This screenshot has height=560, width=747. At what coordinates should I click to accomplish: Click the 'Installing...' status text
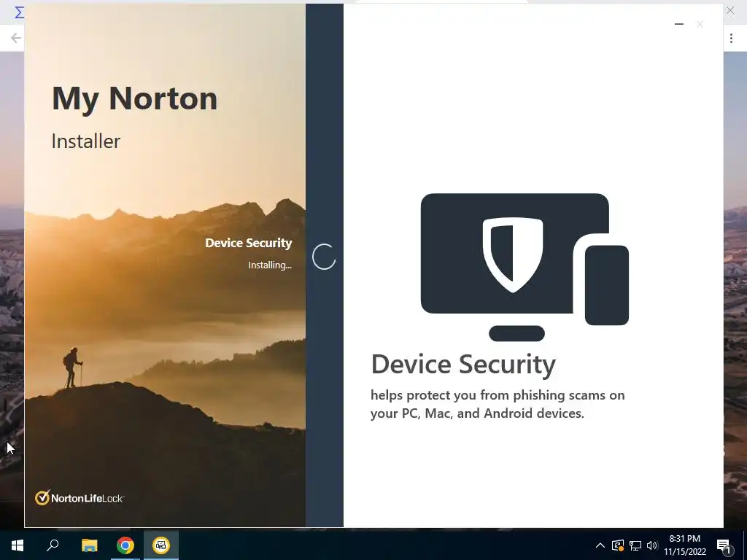pos(270,265)
